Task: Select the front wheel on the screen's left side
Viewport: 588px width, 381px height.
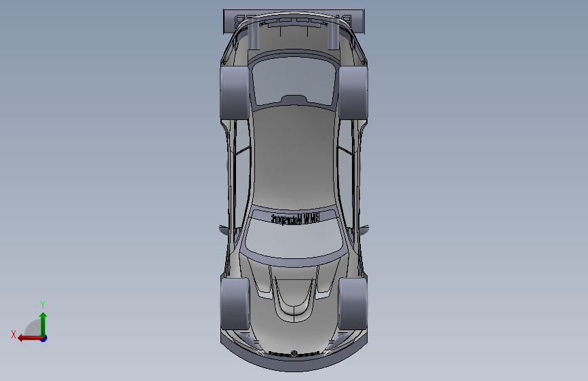Action: (x=235, y=304)
